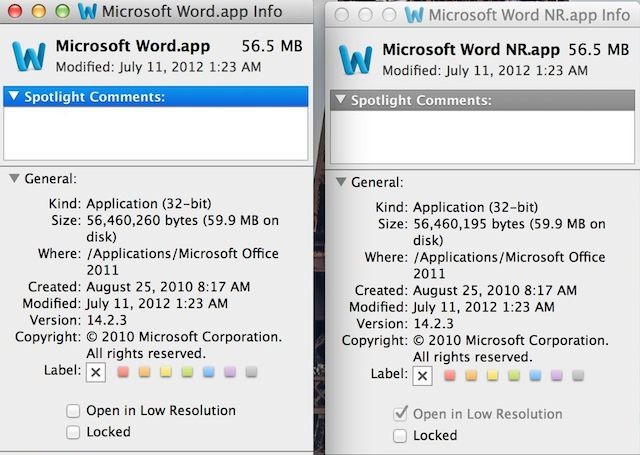Viewport: 640px width, 455px height.
Task: Clear label with X box for Microsoft Word NR.app
Action: 423,376
